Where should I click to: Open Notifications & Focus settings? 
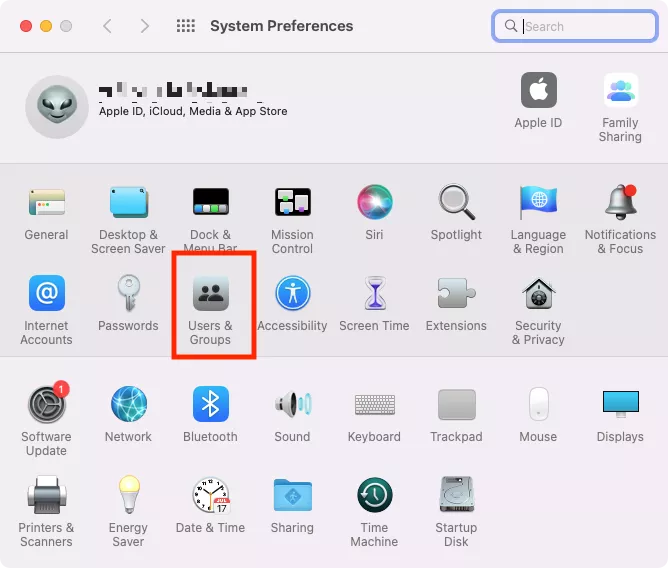click(x=620, y=203)
